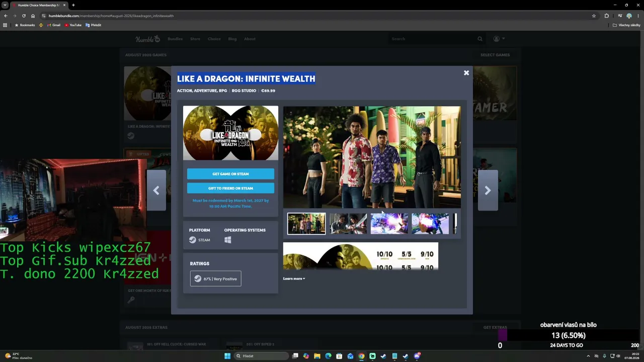This screenshot has width=644, height=362.
Task: Open File Explorer from the taskbar
Action: coord(317,356)
